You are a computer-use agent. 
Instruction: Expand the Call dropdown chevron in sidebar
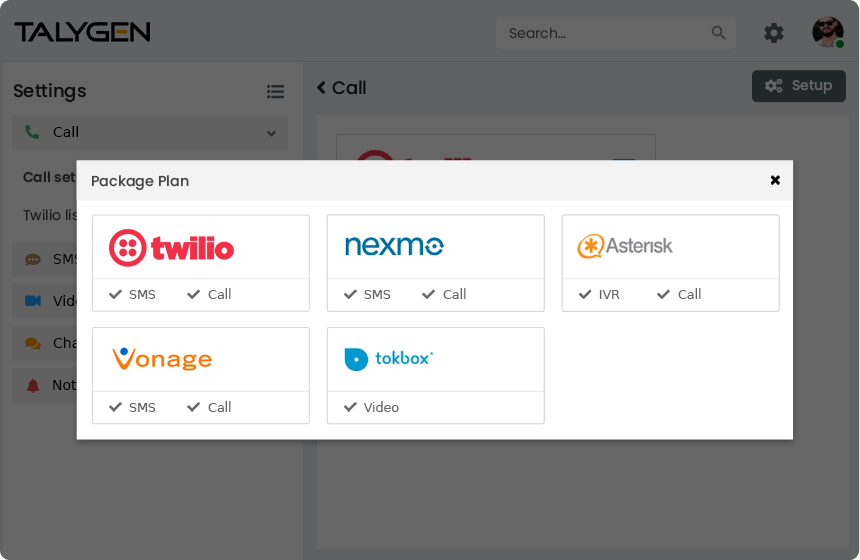coord(271,133)
